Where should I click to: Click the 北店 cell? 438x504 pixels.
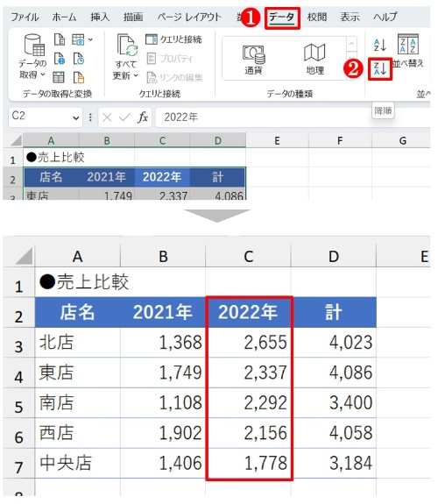78,343
